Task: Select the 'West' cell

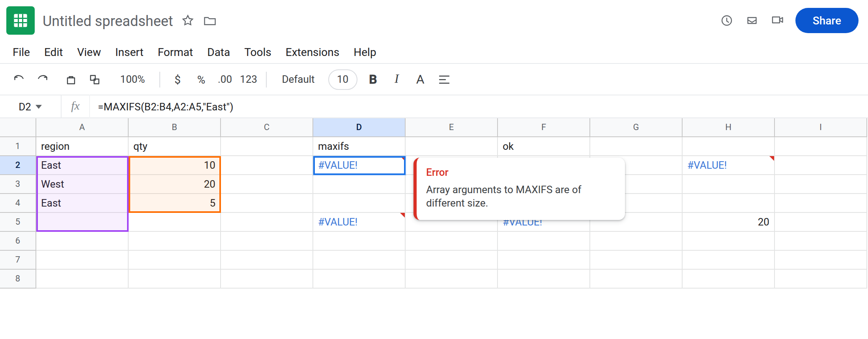Action: pyautogui.click(x=82, y=184)
